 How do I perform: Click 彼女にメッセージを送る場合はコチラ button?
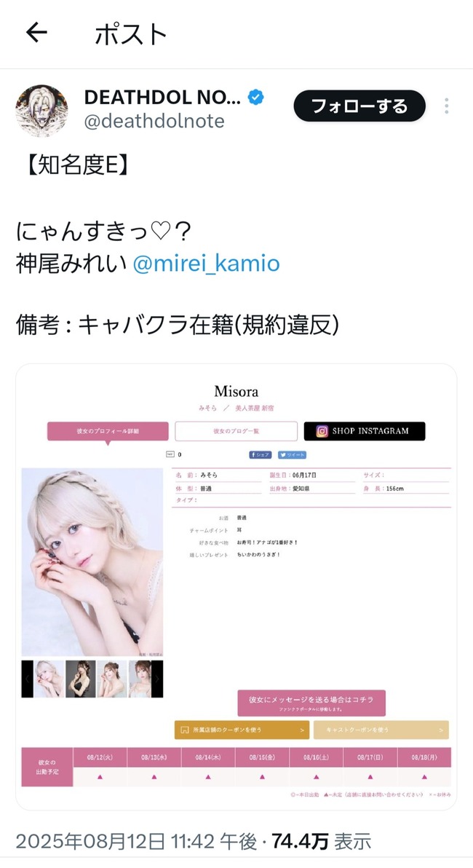(x=311, y=703)
